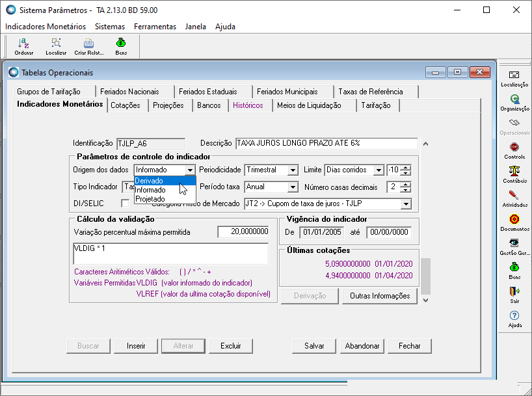
Task: Open the Gestão Ger... sidebar icon
Action: coord(514,247)
